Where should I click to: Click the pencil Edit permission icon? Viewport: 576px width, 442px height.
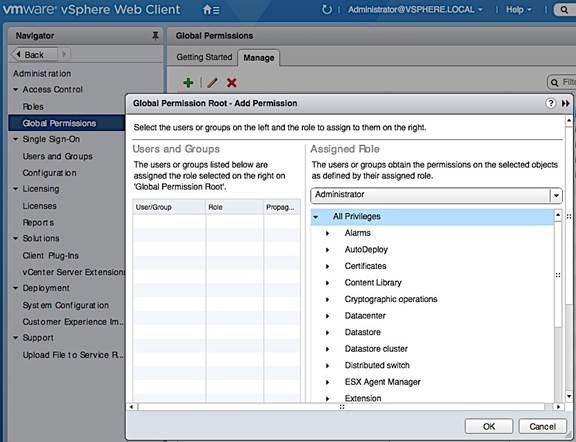point(212,83)
